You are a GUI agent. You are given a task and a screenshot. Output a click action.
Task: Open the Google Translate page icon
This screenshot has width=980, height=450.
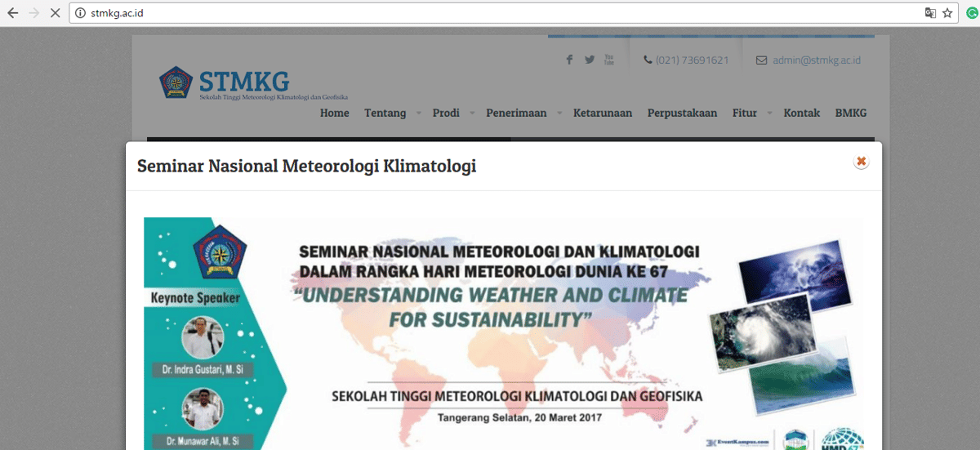coord(930,13)
